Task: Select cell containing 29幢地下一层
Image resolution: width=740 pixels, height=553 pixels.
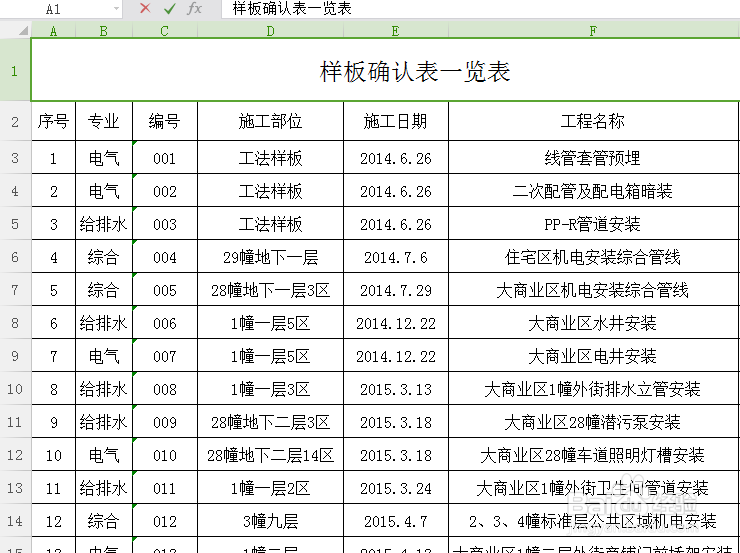Action: pos(270,257)
